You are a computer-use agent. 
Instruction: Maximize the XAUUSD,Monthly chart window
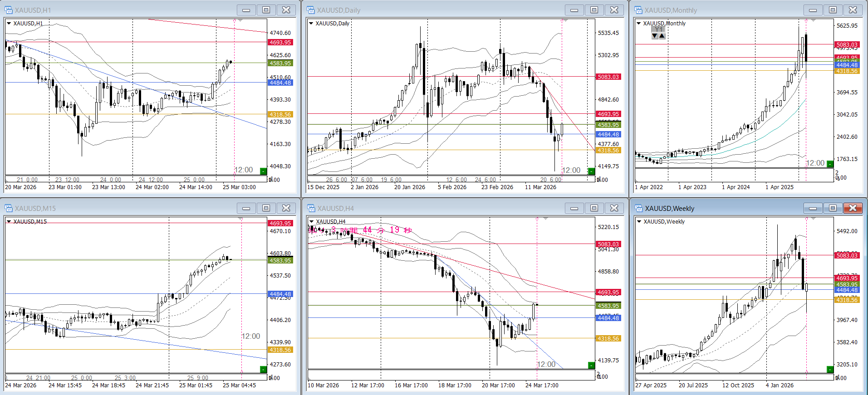click(x=833, y=10)
